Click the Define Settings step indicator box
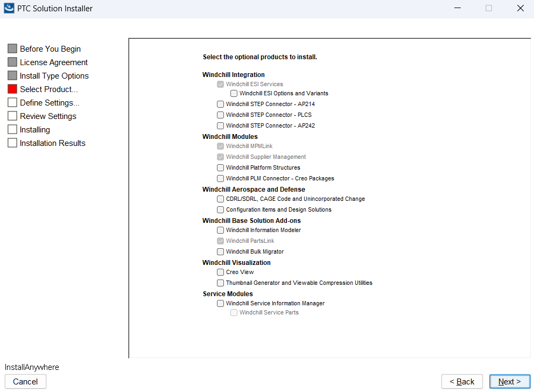 coord(12,102)
